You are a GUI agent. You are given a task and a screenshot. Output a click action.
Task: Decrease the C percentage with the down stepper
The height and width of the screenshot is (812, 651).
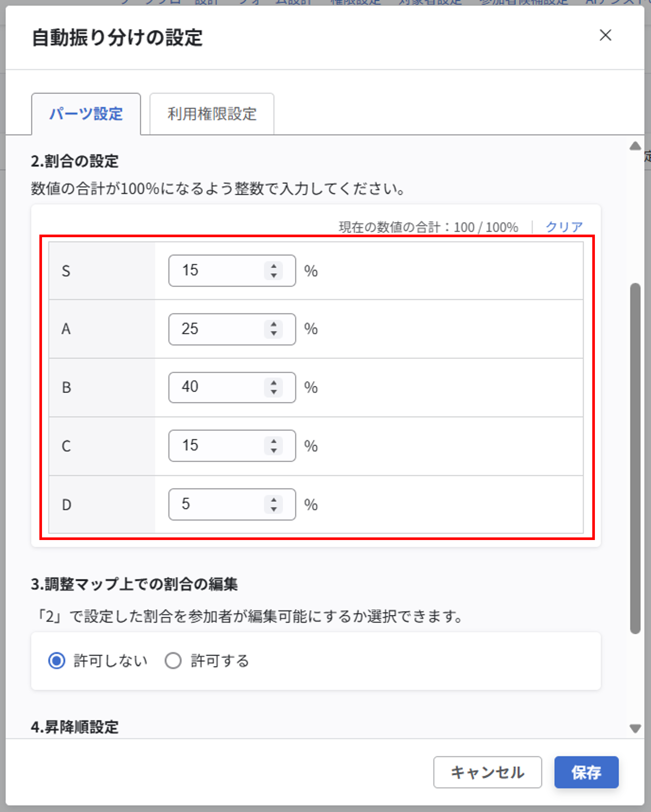274,451
